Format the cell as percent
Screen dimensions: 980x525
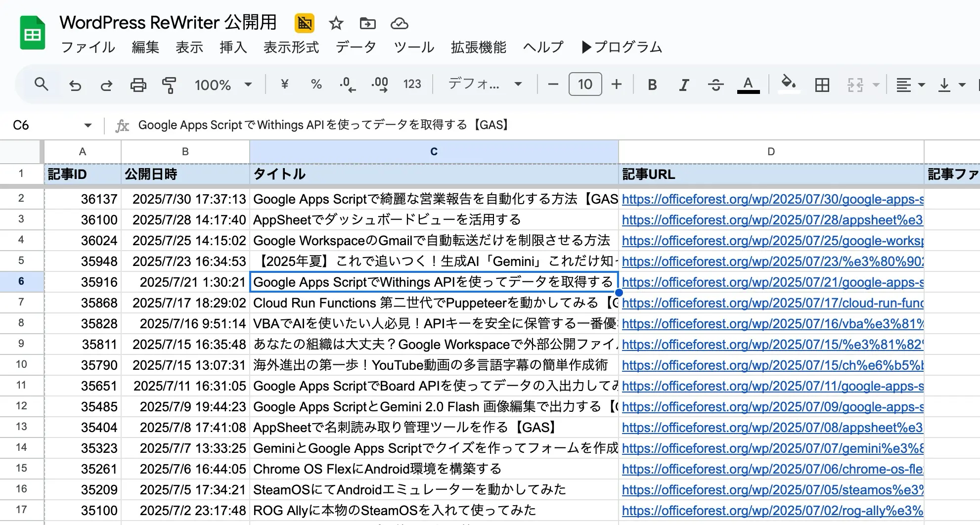316,85
